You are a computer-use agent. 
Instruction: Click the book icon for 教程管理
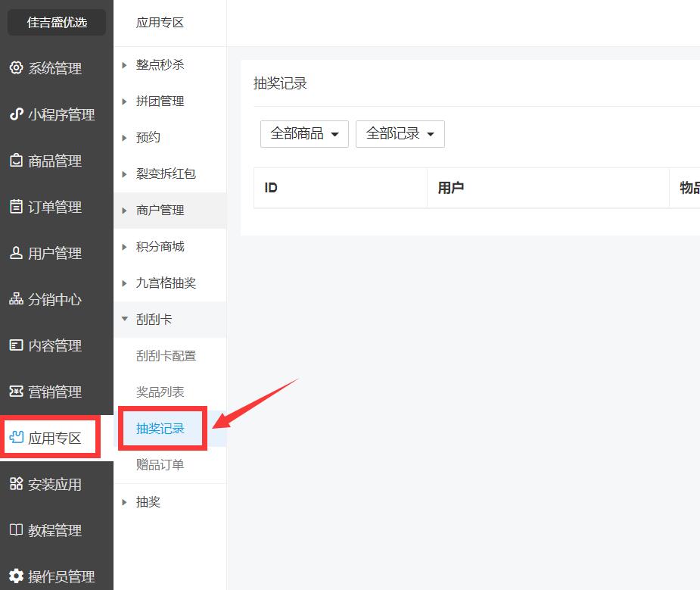pyautogui.click(x=16, y=530)
